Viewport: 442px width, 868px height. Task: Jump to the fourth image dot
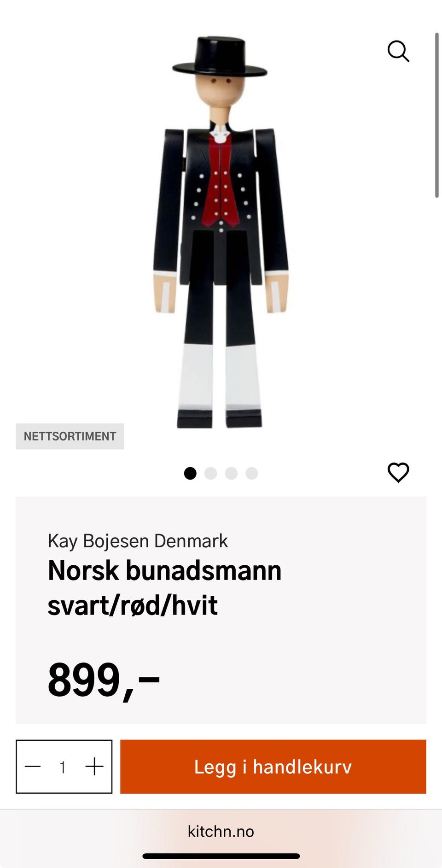[251, 473]
